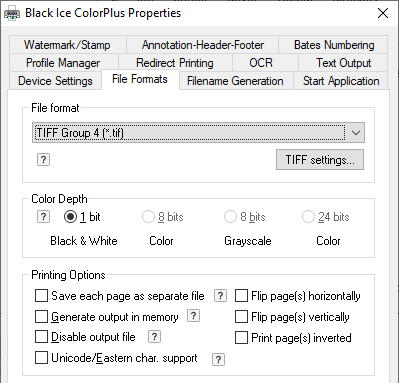Open help for Generate output in memory
This screenshot has height=383, width=399.
pos(194,316)
